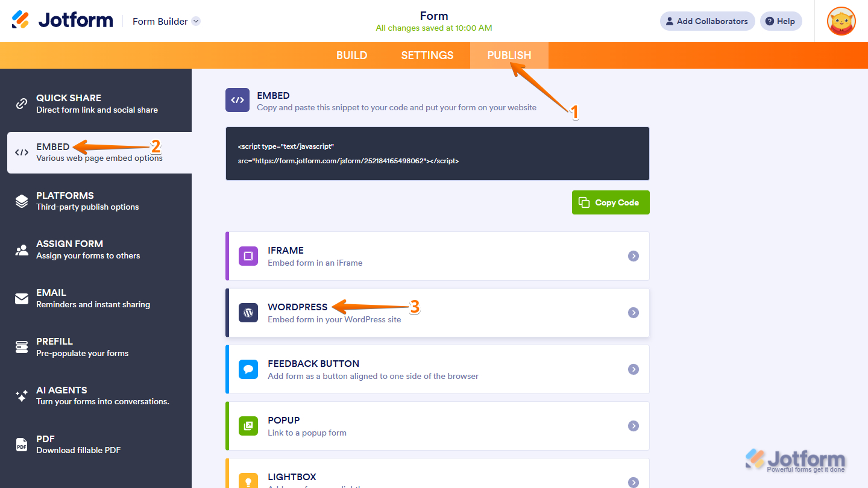This screenshot has height=488, width=868.
Task: Select the embed script code snippet
Action: tap(437, 153)
